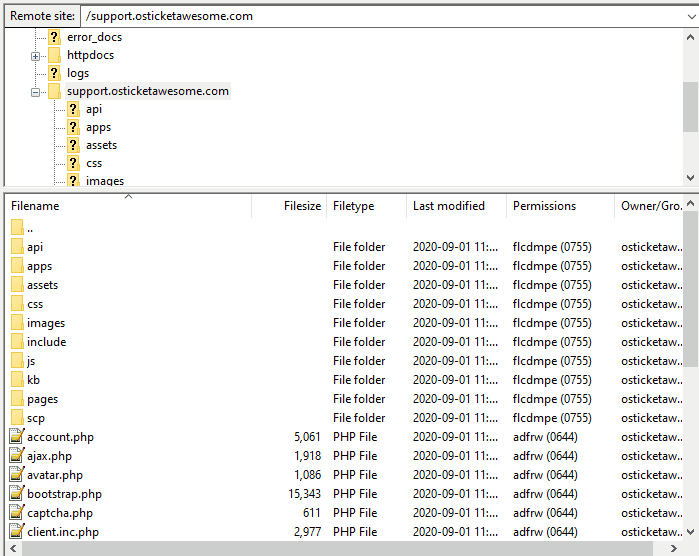Select the include folder icon in file list
The image size is (699, 556).
[x=17, y=341]
